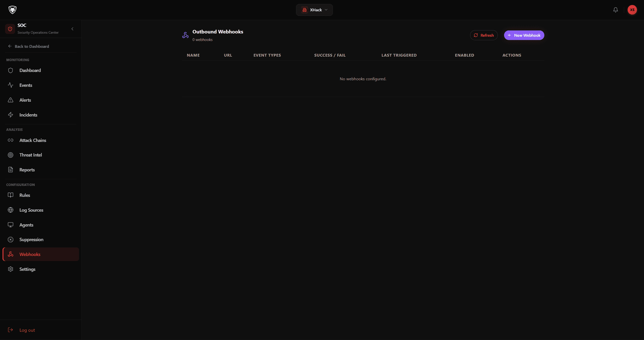The image size is (644, 340).
Task: Select the Threat Intel target icon
Action: [11, 155]
